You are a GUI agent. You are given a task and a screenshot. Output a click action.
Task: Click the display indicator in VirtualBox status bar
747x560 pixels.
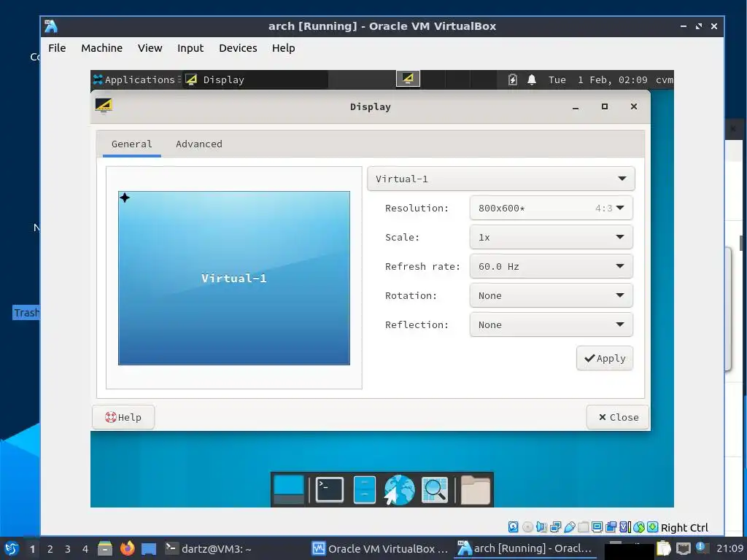(597, 526)
